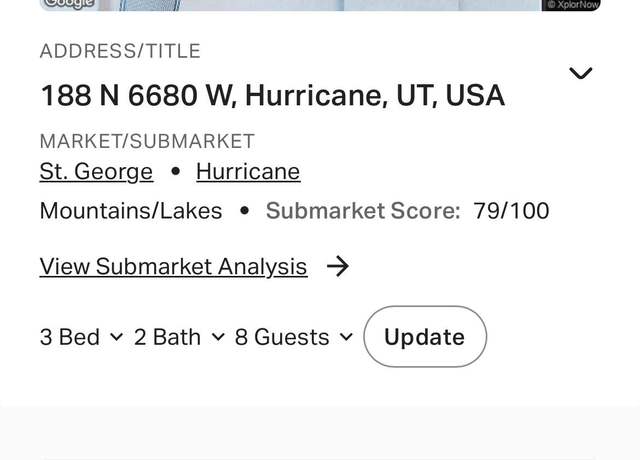
Task: Open View Submarket Analysis
Action: pos(173,267)
